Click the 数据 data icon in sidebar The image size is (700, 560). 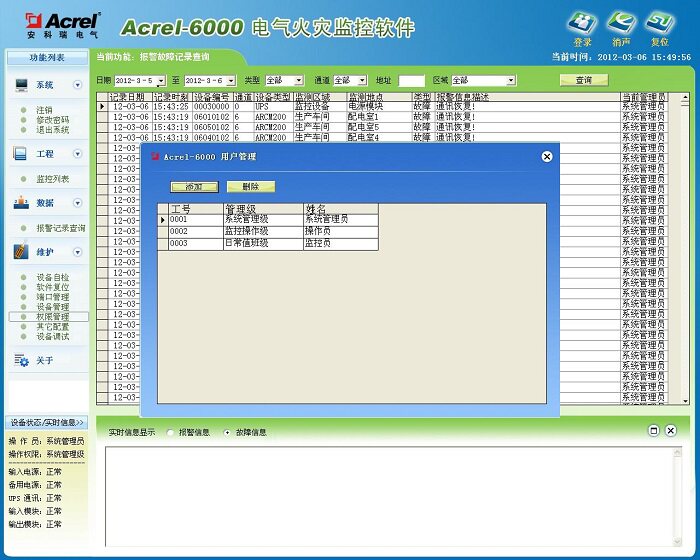21,203
